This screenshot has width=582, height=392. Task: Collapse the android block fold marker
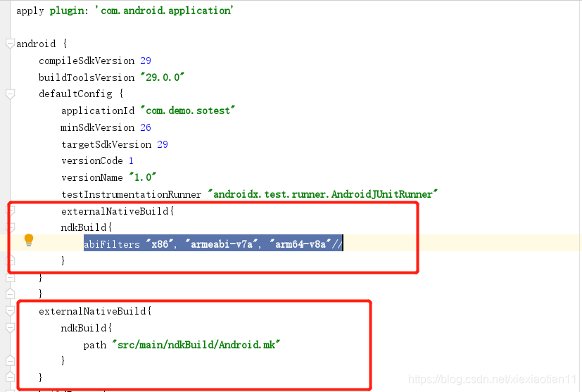point(10,44)
